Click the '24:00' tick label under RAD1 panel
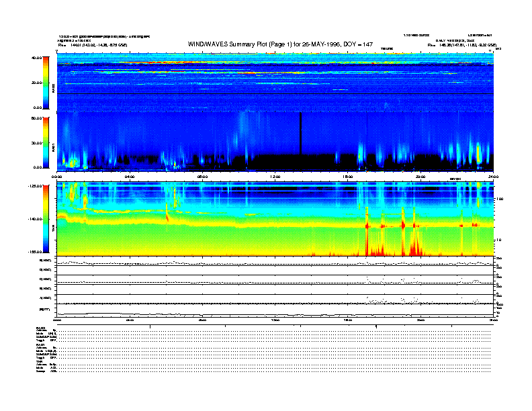The height and width of the screenshot is (411, 532). point(493,177)
